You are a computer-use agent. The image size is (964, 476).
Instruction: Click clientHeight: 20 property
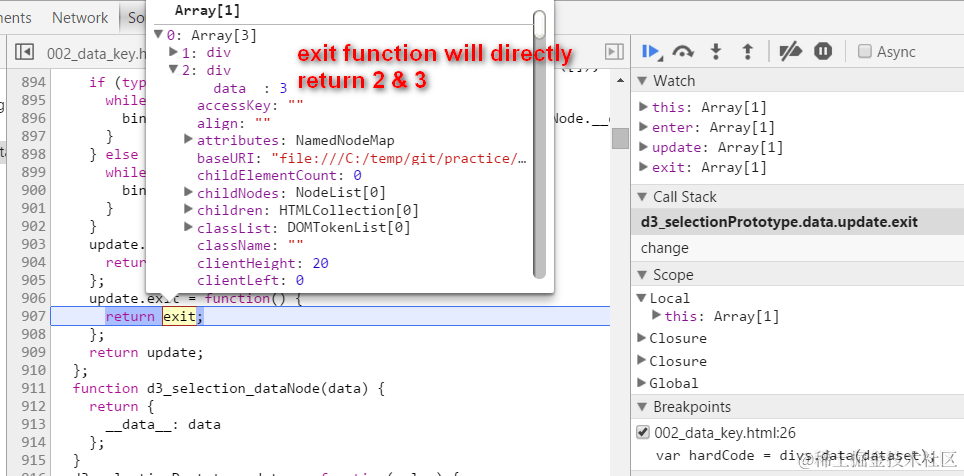263,263
